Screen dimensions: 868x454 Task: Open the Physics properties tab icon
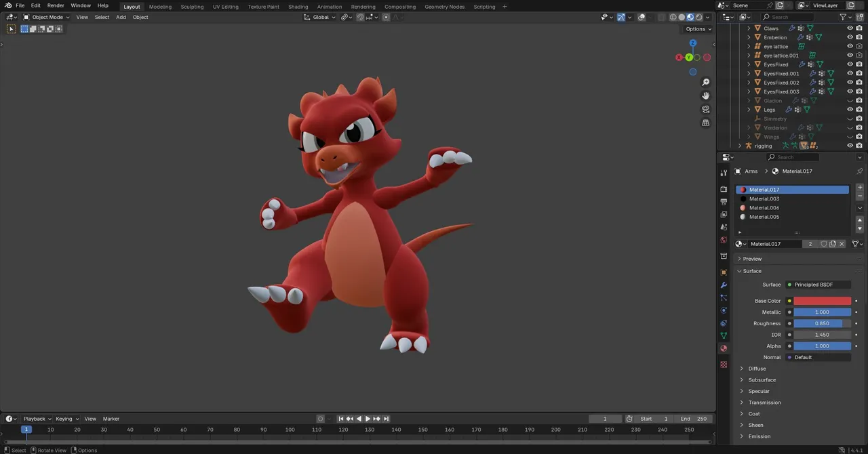(724, 310)
